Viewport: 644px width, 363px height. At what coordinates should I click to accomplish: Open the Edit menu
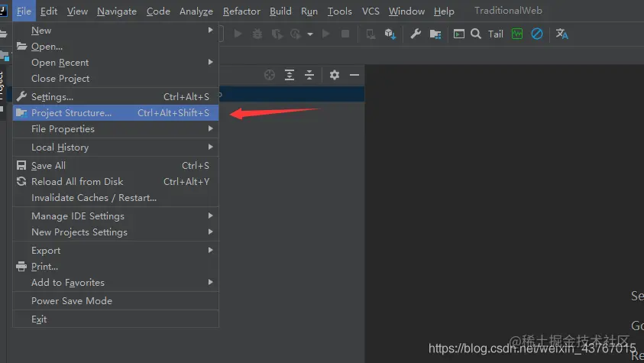pyautogui.click(x=49, y=11)
